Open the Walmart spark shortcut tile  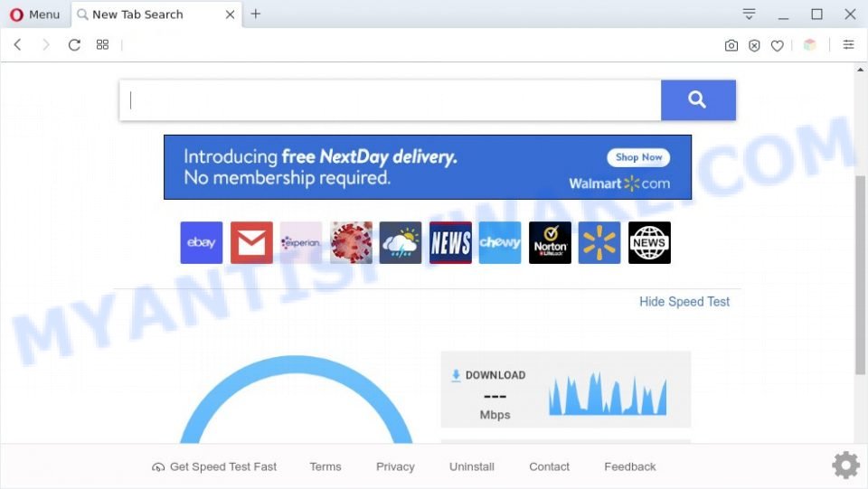pos(599,243)
